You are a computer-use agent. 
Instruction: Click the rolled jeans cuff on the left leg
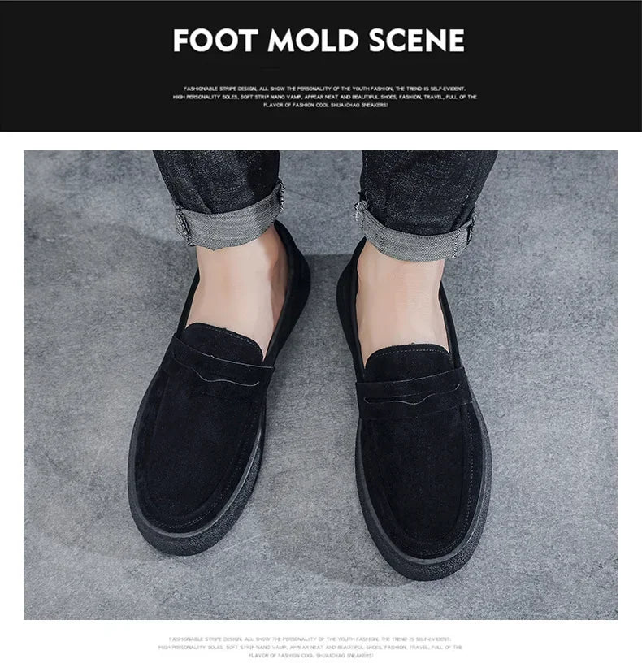pos(229,221)
